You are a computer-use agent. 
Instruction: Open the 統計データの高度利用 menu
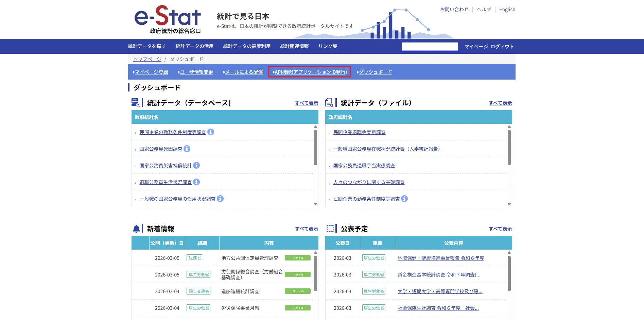(x=247, y=46)
